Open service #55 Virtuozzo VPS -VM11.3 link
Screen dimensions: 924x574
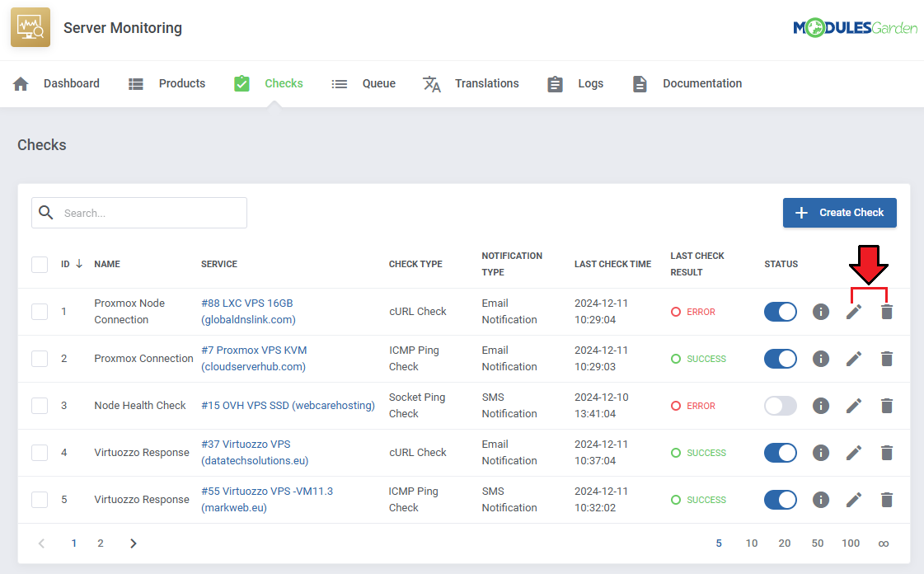(x=267, y=500)
